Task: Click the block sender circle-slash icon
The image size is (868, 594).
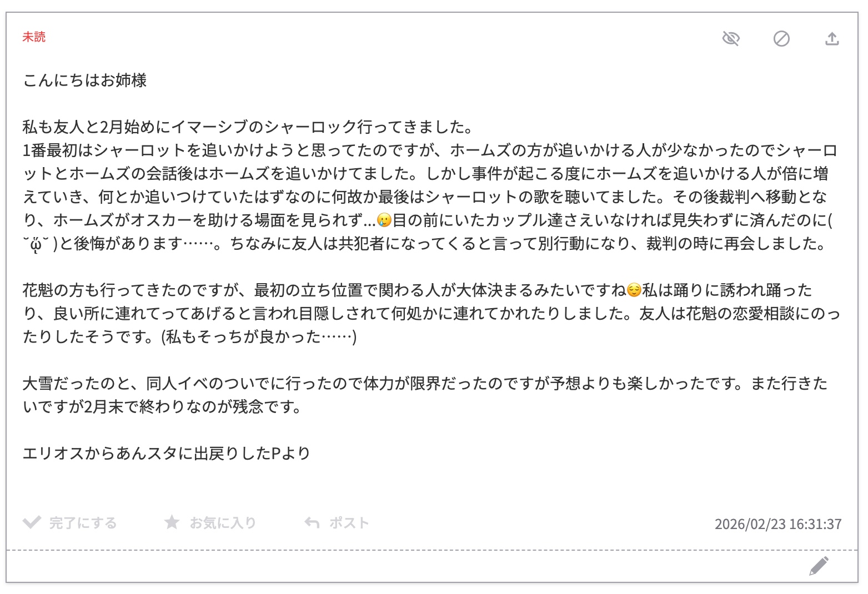Action: pos(781,38)
